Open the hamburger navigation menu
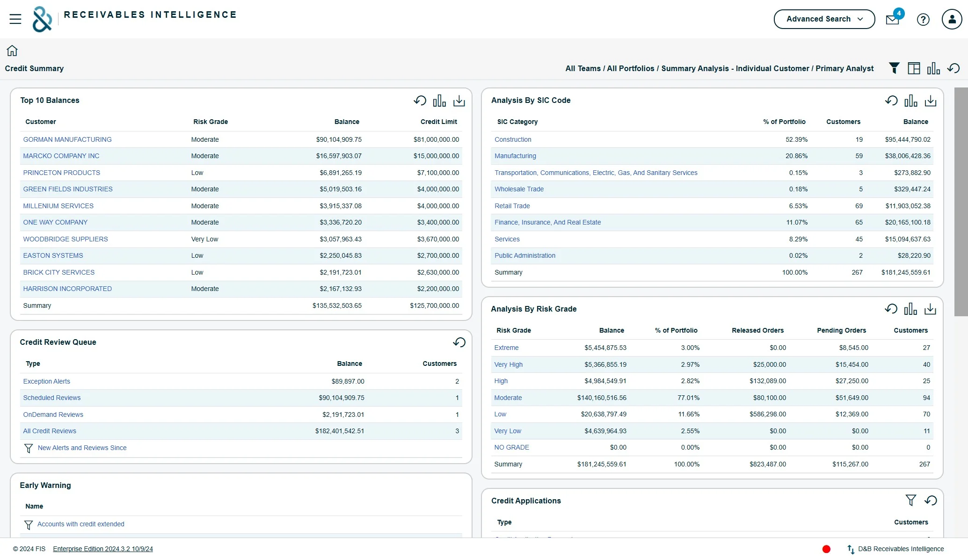The height and width of the screenshot is (560, 968). [x=15, y=19]
